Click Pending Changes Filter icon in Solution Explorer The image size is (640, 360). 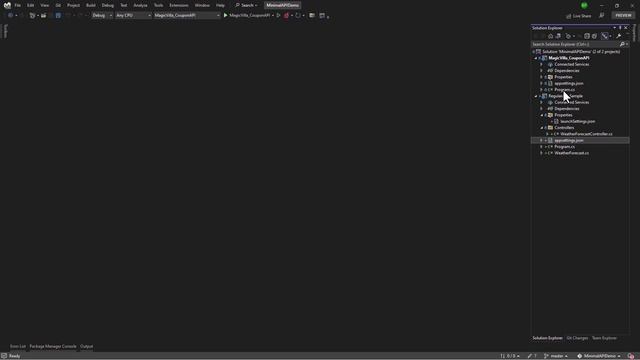click(568, 36)
